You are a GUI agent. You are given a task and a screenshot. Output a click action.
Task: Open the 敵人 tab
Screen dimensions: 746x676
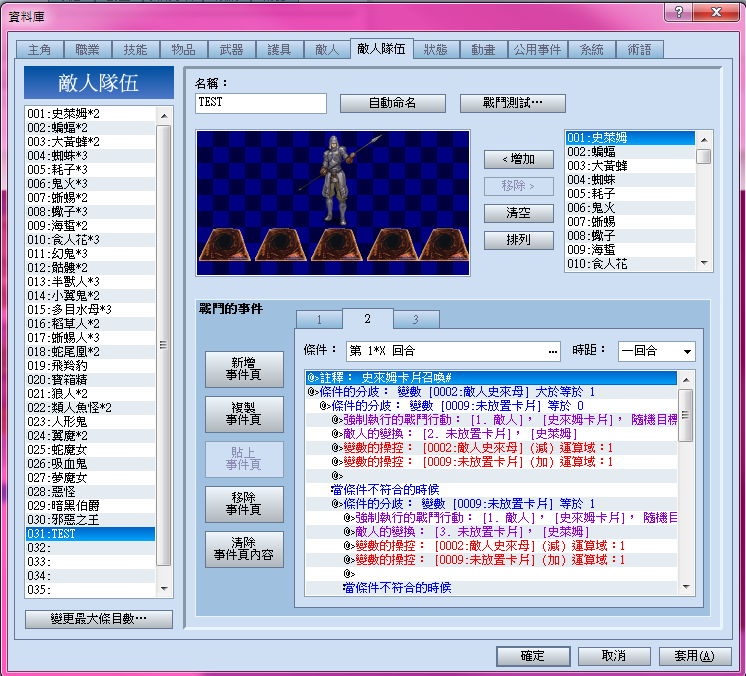pos(327,49)
